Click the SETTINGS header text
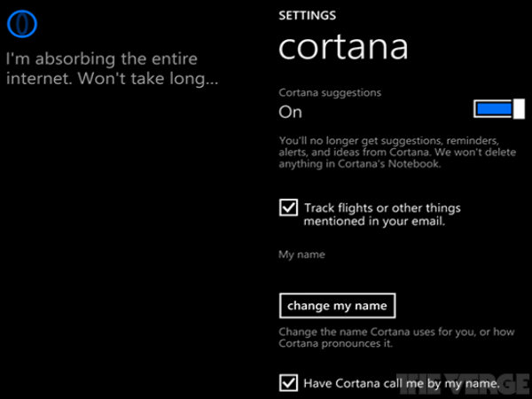The width and height of the screenshot is (532, 399). pyautogui.click(x=307, y=15)
